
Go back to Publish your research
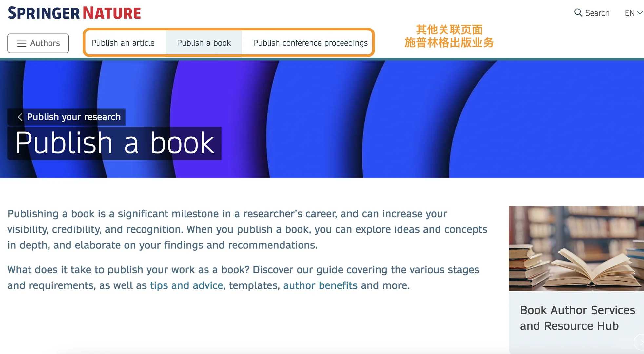[73, 117]
